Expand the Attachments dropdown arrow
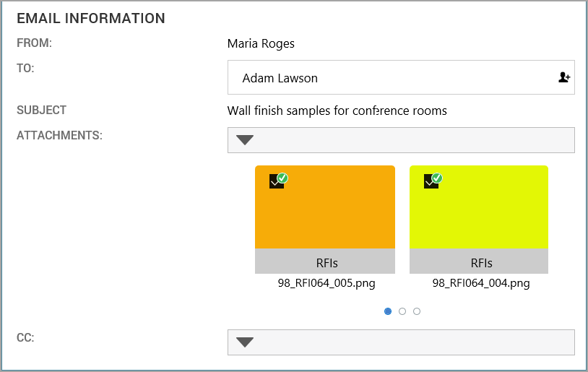588x372 pixels. tap(246, 140)
